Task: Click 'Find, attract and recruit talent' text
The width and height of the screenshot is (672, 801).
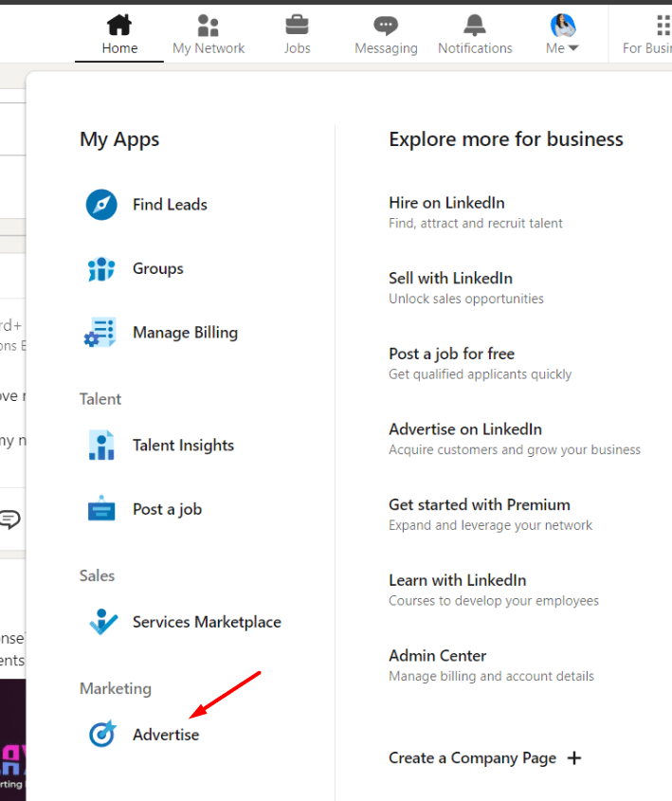Action: (476, 224)
